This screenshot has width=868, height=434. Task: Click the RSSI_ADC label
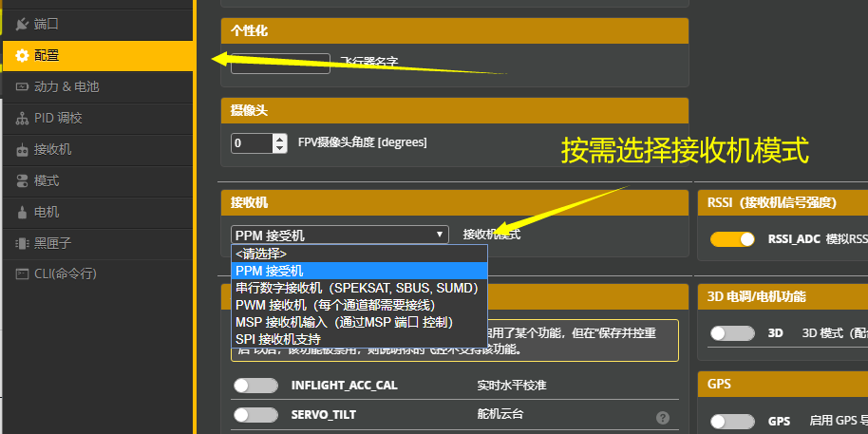click(x=792, y=239)
